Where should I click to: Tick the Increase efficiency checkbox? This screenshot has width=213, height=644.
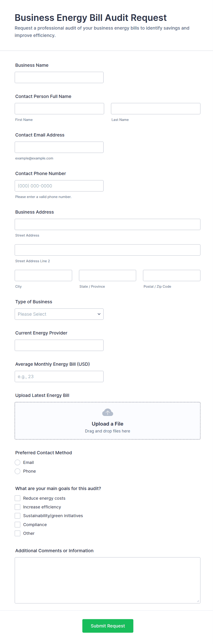pos(17,507)
